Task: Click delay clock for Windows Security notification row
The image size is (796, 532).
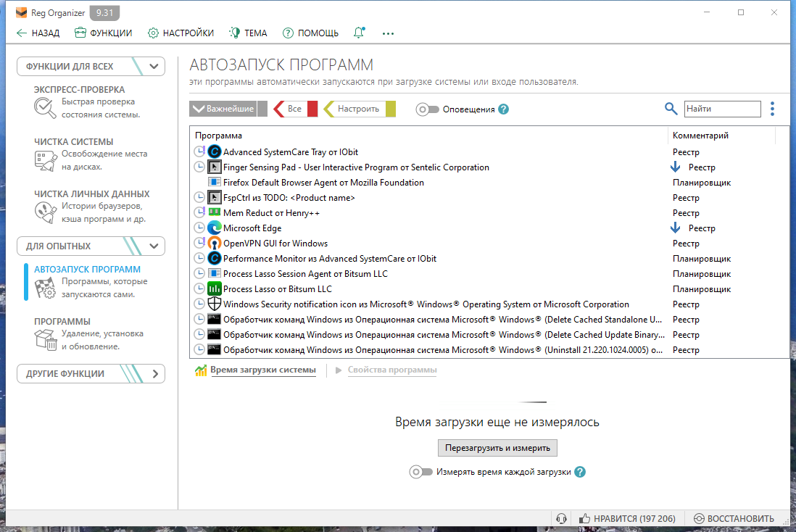Action: pyautogui.click(x=199, y=304)
